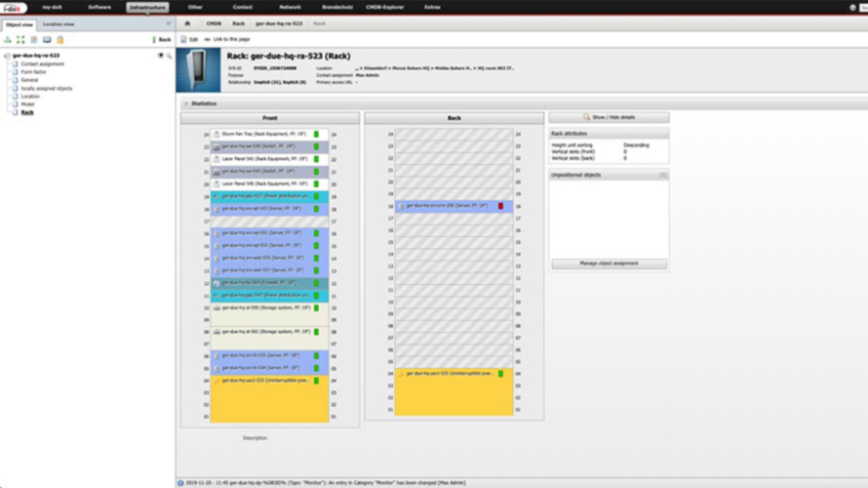Click ger-due-hq-srv-sql-551 server in slot 16
Image resolution: width=868 pixels, height=488 pixels.
[269, 233]
